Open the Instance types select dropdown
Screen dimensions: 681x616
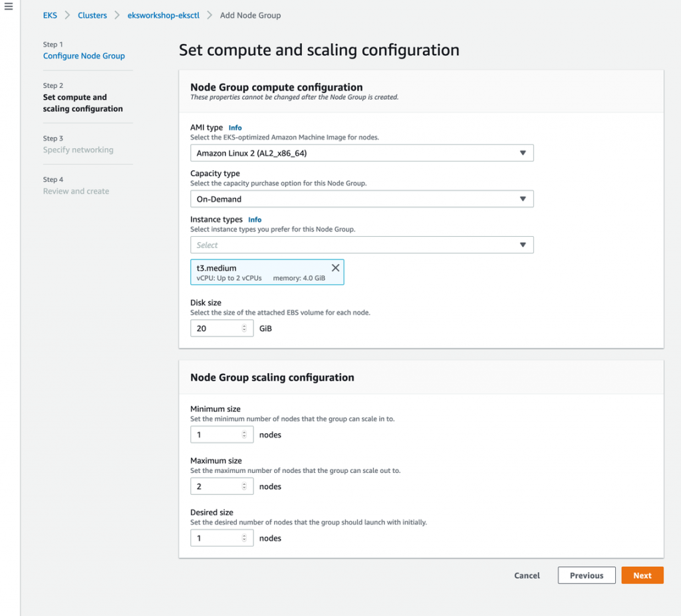[x=361, y=245]
